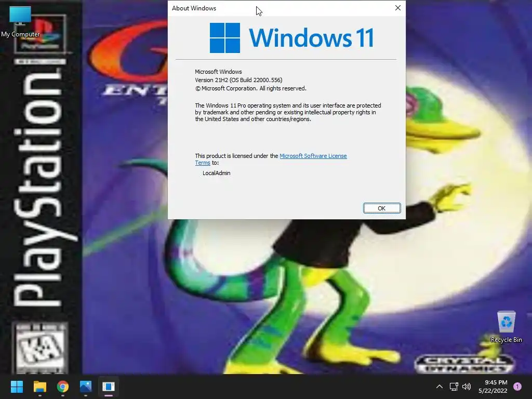This screenshot has width=532, height=399.
Task: Select the Recycle Bin desktop icon
Action: pos(506,326)
